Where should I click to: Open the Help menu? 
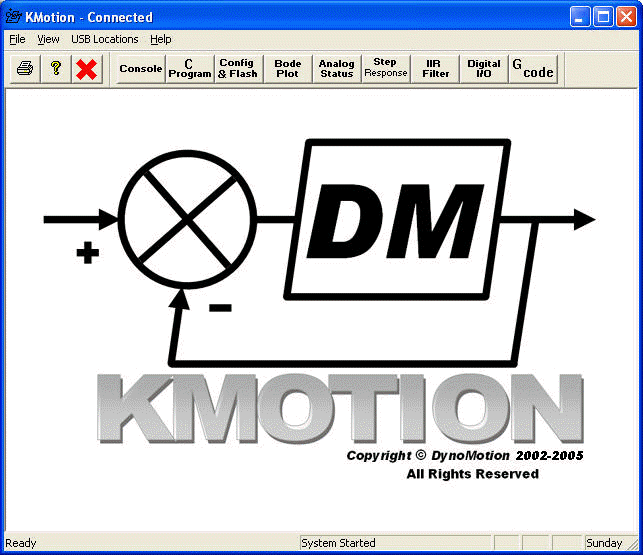pyautogui.click(x=160, y=39)
